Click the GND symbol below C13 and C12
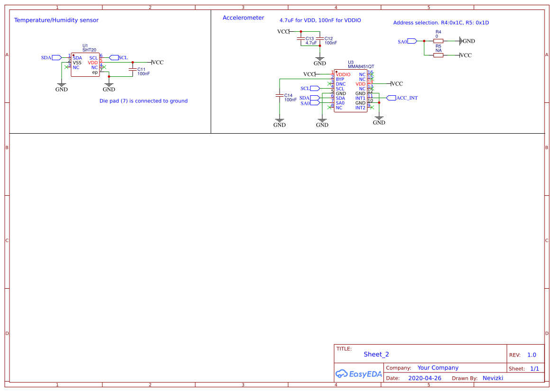The width and height of the screenshot is (554, 392). [320, 61]
